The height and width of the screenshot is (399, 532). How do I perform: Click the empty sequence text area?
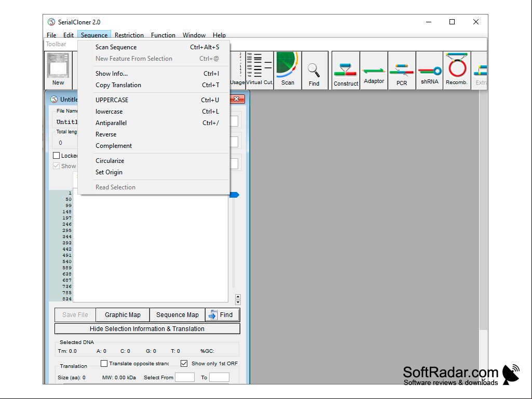point(151,249)
